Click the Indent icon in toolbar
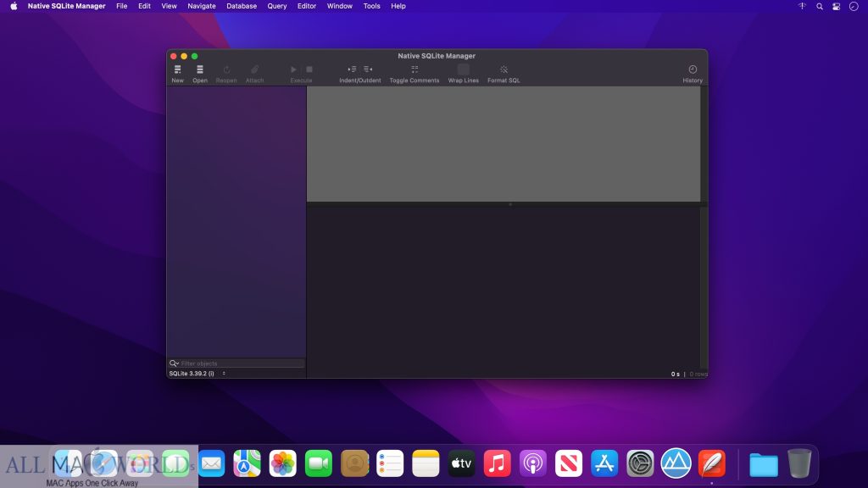Screen dimensions: 868x488 point(352,69)
